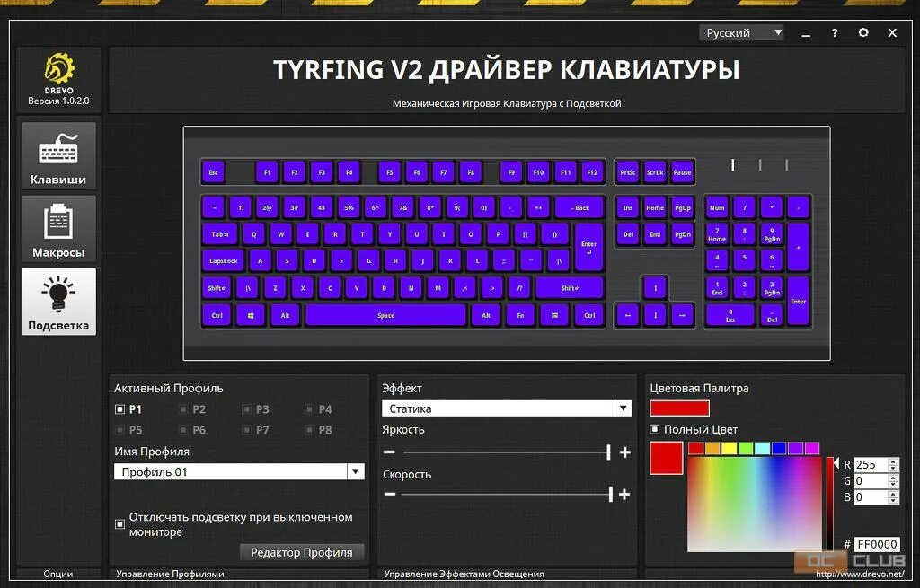Select the CapsLock key on keyboard preview
This screenshot has height=588, width=920.
coord(224,261)
